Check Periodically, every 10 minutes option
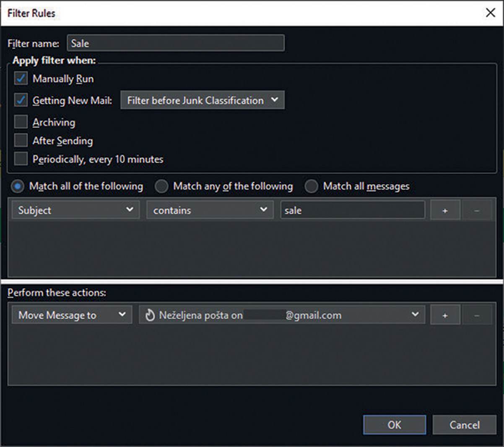Screen dimensions: 504x447 [21, 159]
